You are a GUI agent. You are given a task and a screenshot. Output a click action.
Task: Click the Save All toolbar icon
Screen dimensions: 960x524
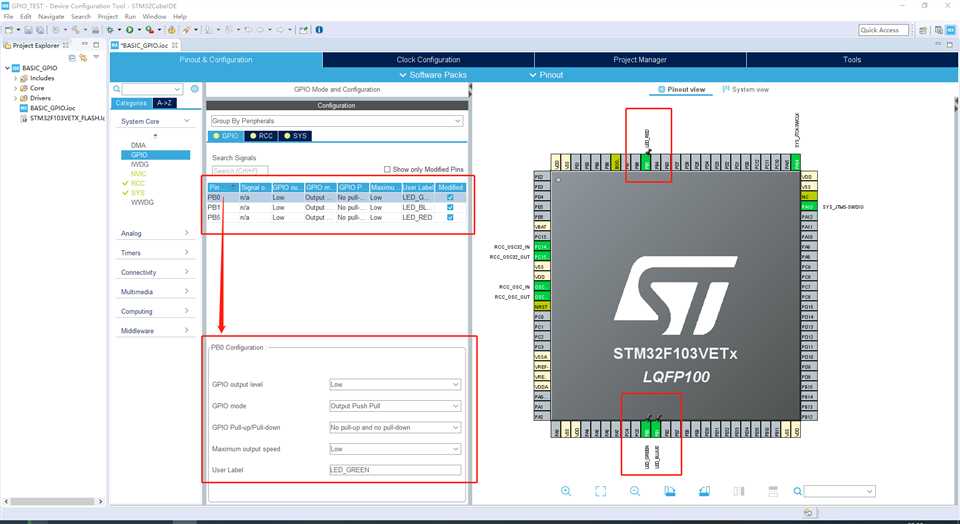pos(40,29)
